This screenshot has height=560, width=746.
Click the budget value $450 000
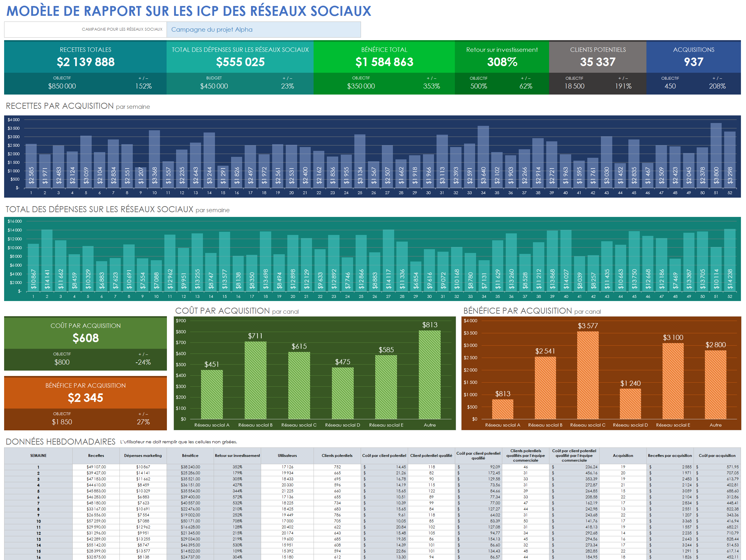214,86
